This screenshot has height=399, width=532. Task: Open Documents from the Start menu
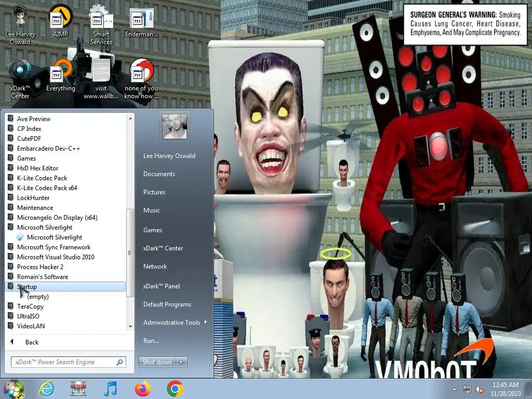tap(159, 174)
